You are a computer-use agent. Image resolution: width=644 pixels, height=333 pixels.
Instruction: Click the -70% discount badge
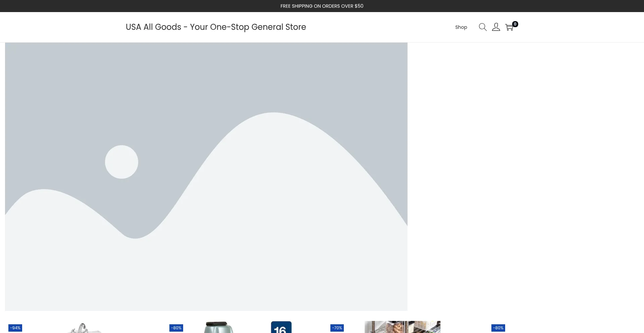click(x=337, y=328)
